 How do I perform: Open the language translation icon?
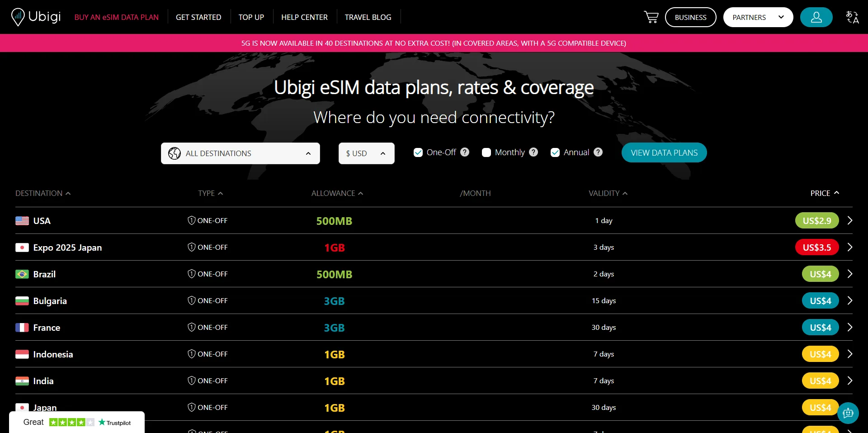[x=852, y=17]
